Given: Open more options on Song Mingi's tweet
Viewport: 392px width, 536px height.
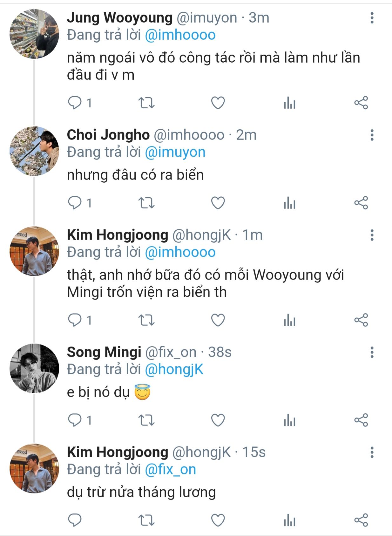Looking at the screenshot, I should (x=372, y=352).
